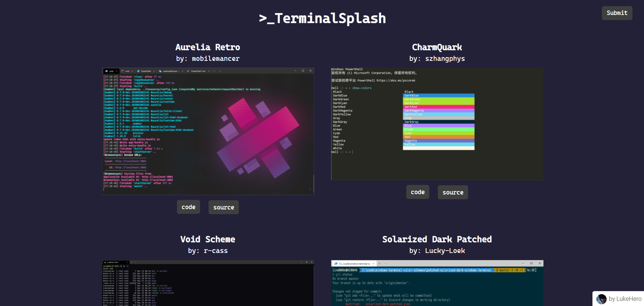Viewport: 644px width, 306px height.
Task: Open the by LukeHero credit link
Action: point(619,299)
